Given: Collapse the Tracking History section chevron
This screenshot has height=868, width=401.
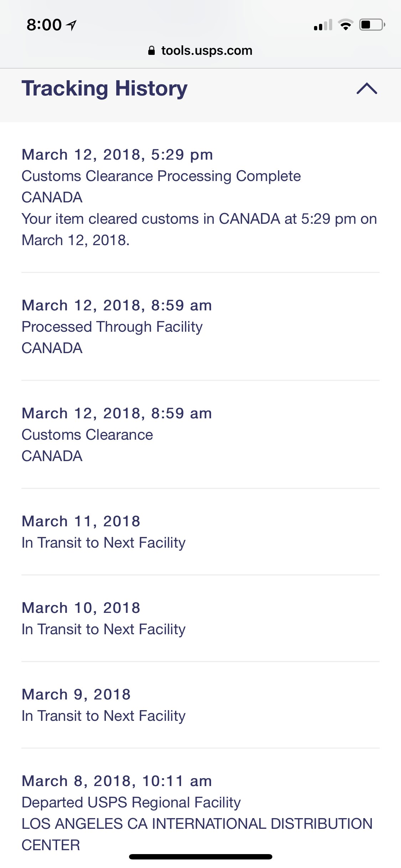Looking at the screenshot, I should [x=366, y=88].
